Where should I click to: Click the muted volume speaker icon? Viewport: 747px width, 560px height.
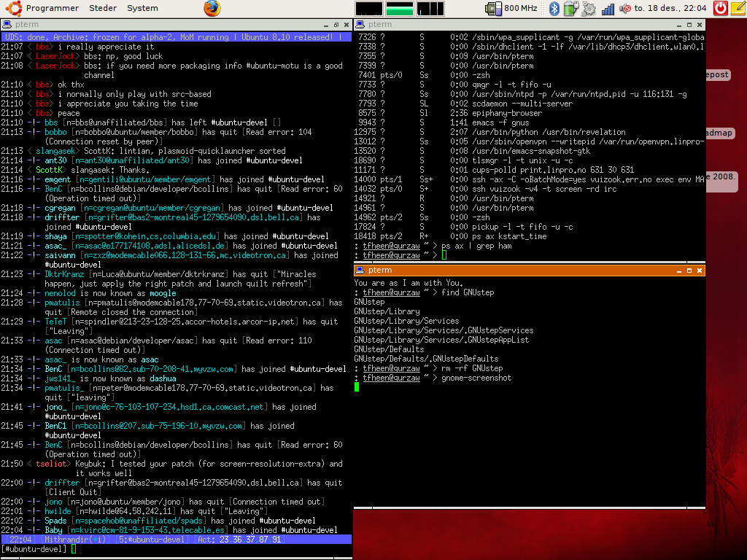[625, 8]
